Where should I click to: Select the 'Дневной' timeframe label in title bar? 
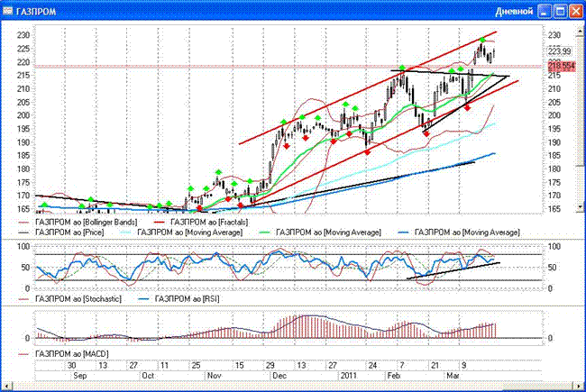point(514,11)
